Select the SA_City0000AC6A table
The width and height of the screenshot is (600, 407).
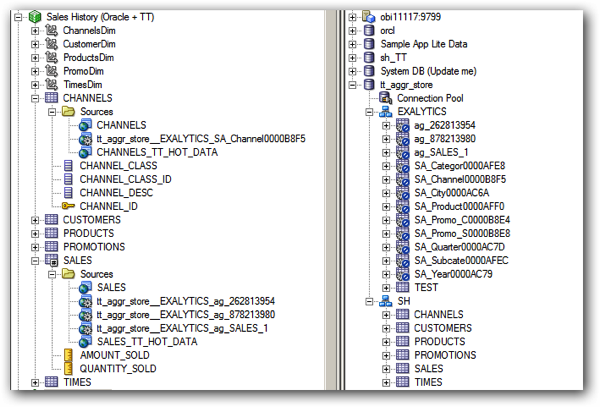coord(452,193)
